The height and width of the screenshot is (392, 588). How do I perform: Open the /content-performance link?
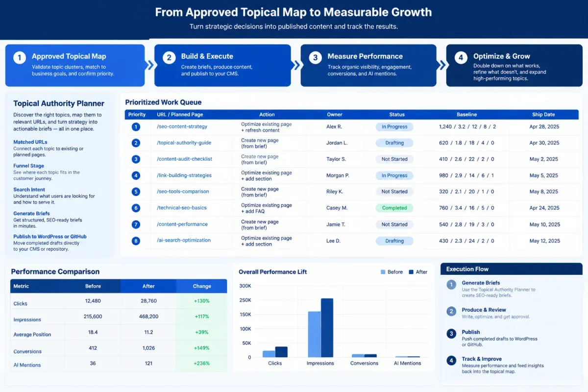click(x=182, y=224)
